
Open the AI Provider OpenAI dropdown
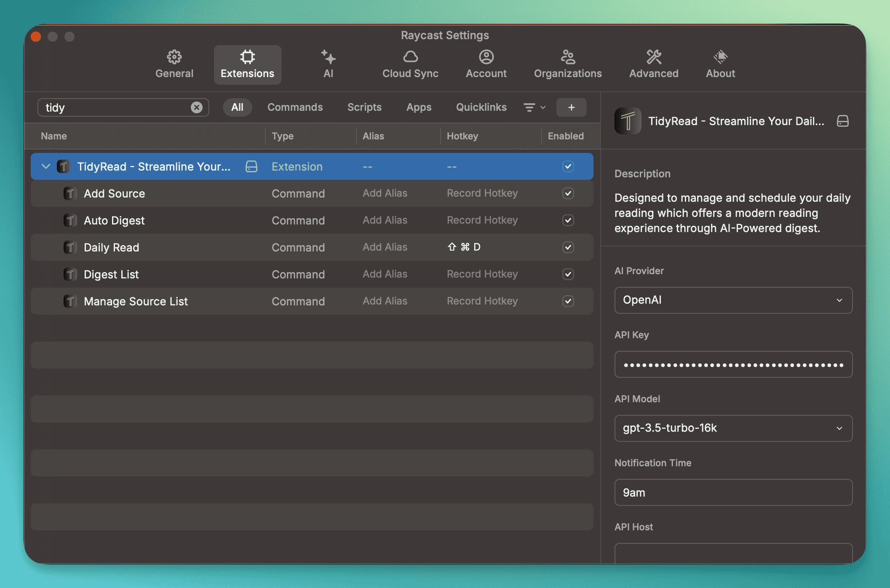click(x=733, y=300)
